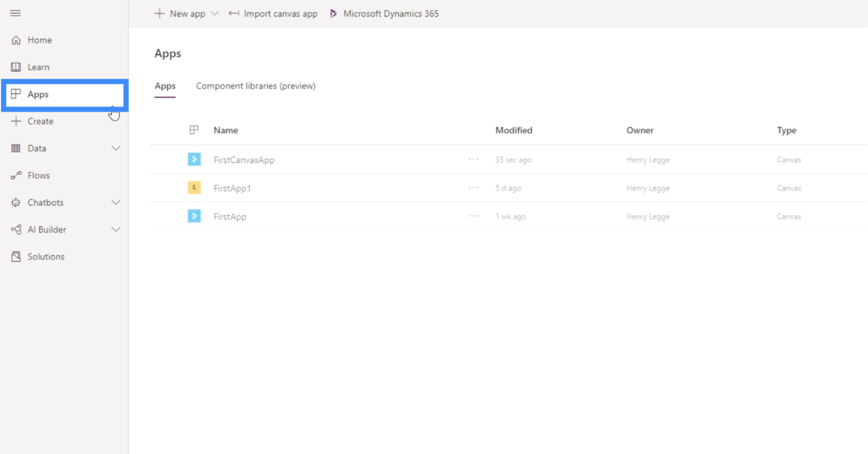868x454 pixels.
Task: Click the FirstApp blue app icon
Action: 194,216
